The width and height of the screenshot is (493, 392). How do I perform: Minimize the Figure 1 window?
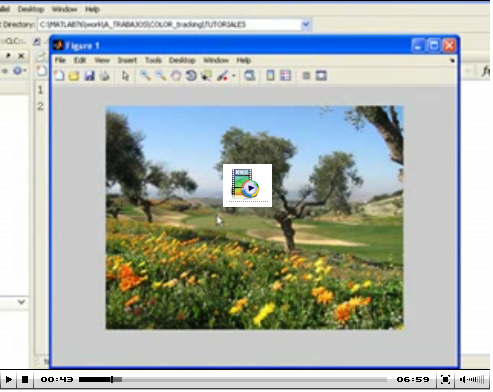[418, 46]
